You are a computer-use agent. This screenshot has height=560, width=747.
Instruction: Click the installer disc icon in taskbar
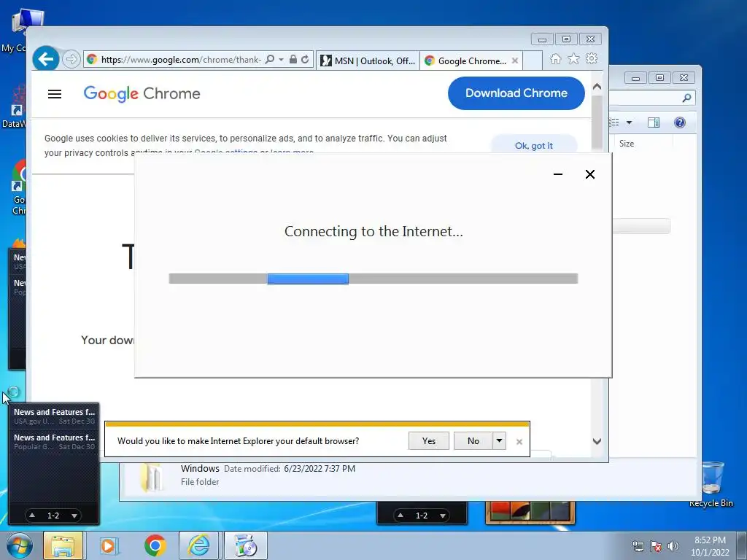coord(246,545)
